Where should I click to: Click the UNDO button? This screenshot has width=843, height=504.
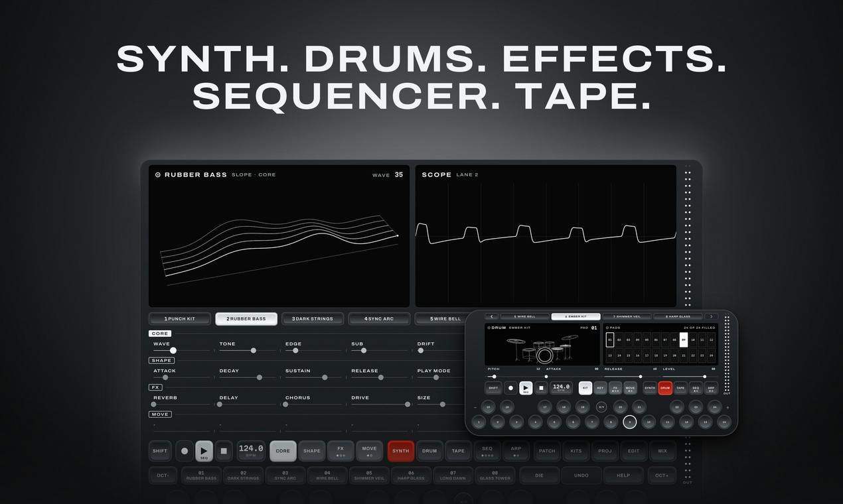pyautogui.click(x=581, y=475)
